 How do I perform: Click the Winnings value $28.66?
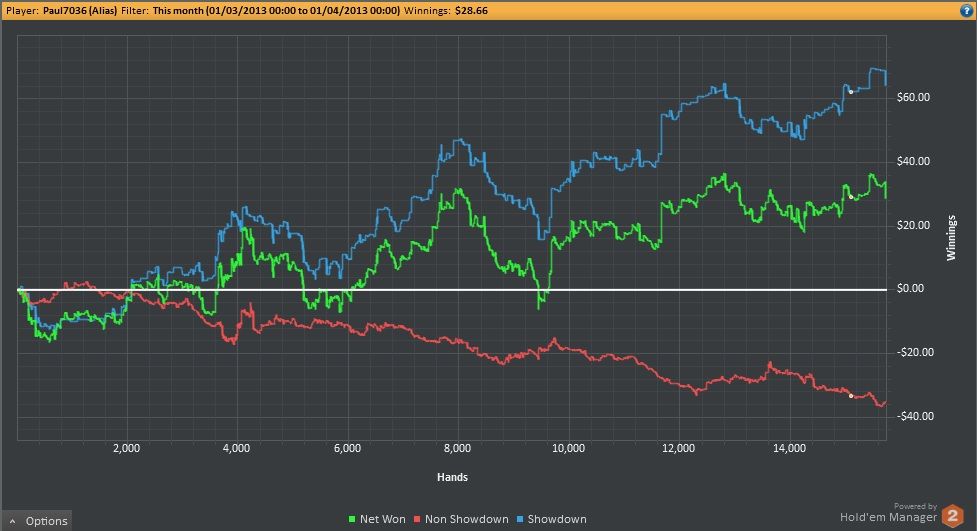pyautogui.click(x=471, y=11)
